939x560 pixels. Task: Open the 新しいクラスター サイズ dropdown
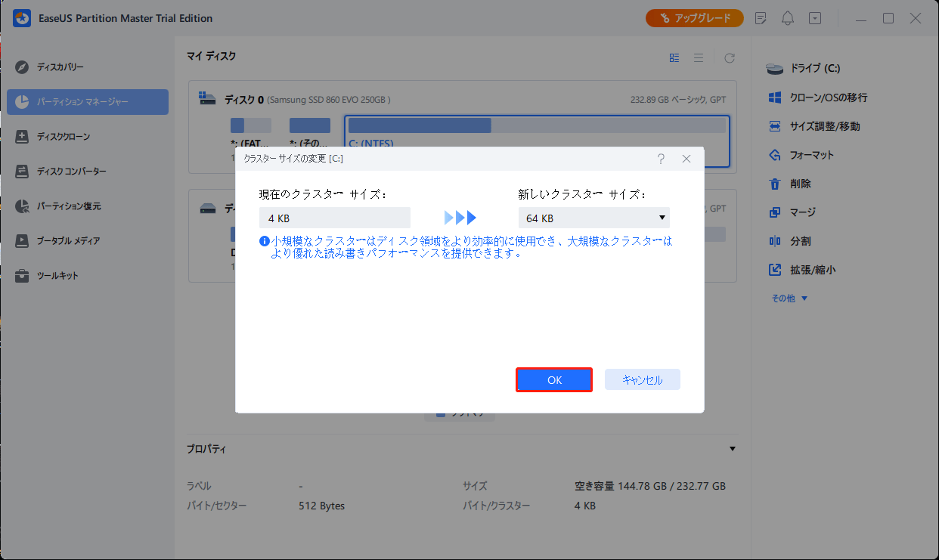point(593,218)
